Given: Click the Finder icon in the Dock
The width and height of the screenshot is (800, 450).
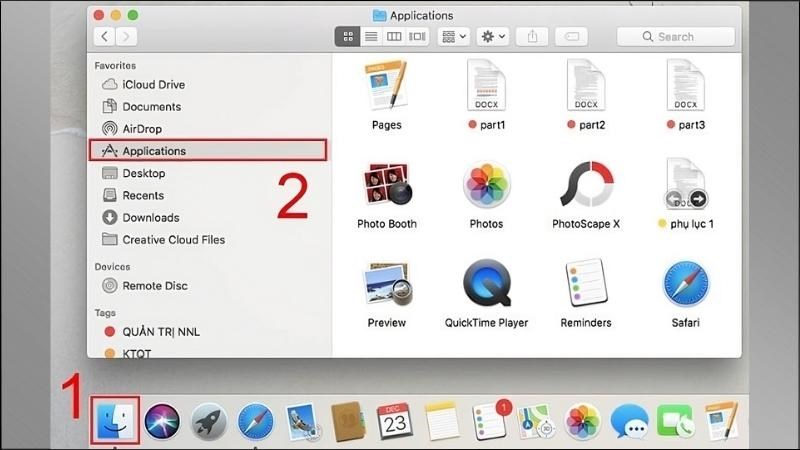Looking at the screenshot, I should click(112, 422).
